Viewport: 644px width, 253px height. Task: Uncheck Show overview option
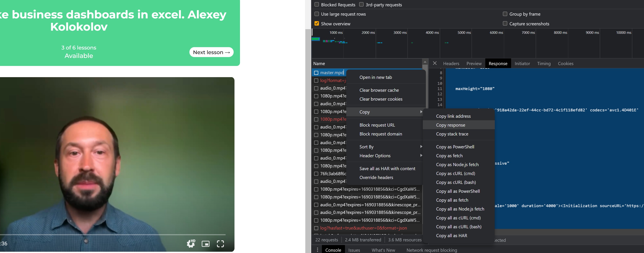tap(317, 23)
